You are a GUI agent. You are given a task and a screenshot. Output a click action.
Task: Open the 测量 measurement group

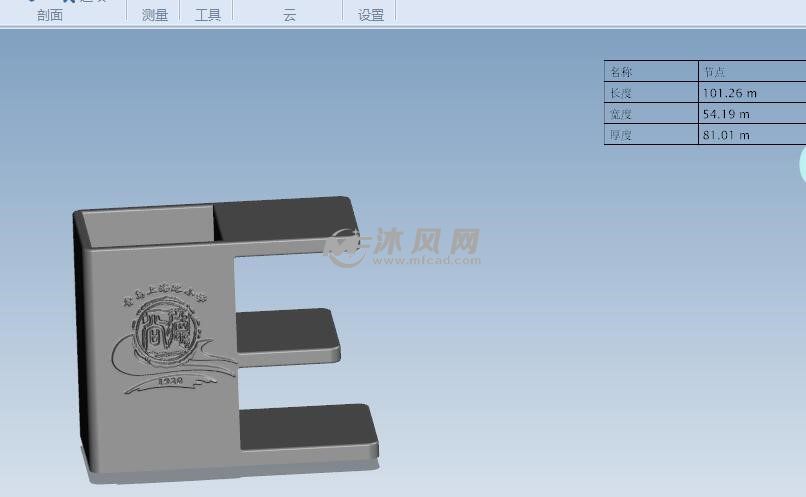pos(155,15)
